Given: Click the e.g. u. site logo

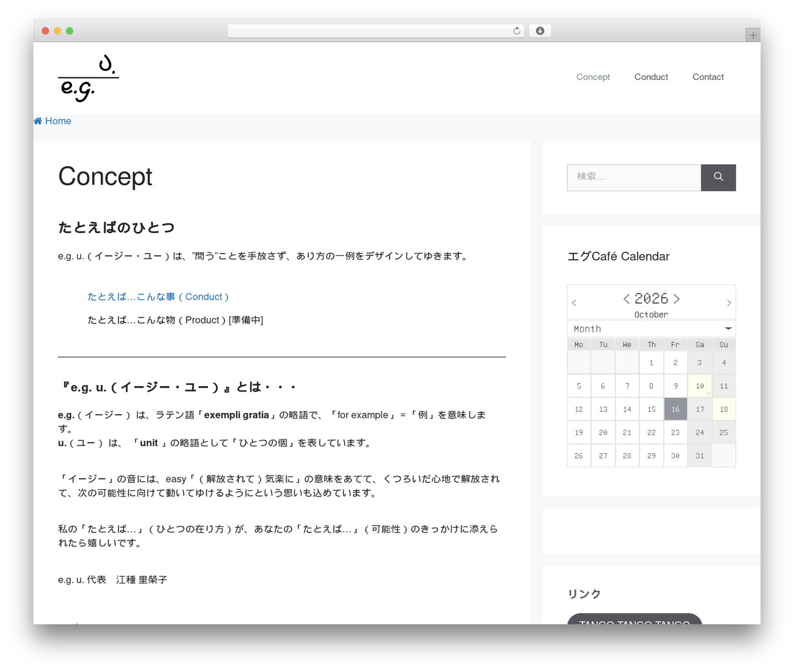Looking at the screenshot, I should point(88,77).
